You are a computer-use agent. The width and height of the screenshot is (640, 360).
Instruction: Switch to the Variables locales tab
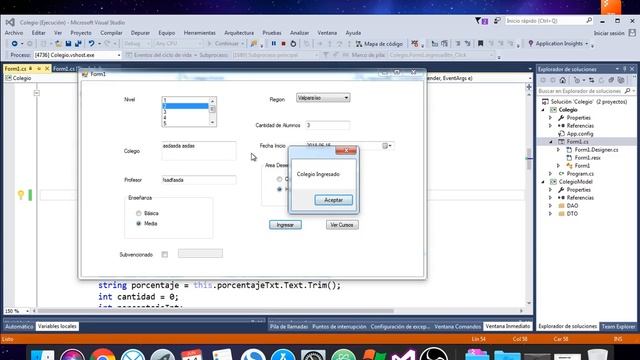tap(57, 327)
